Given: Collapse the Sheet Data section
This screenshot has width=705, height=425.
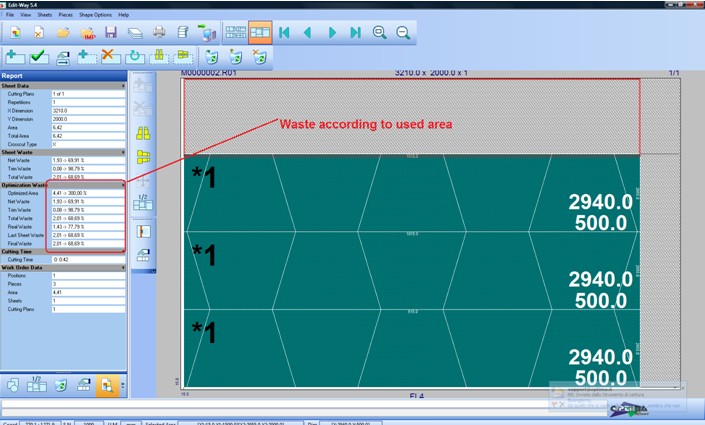Looking at the screenshot, I should (x=123, y=86).
